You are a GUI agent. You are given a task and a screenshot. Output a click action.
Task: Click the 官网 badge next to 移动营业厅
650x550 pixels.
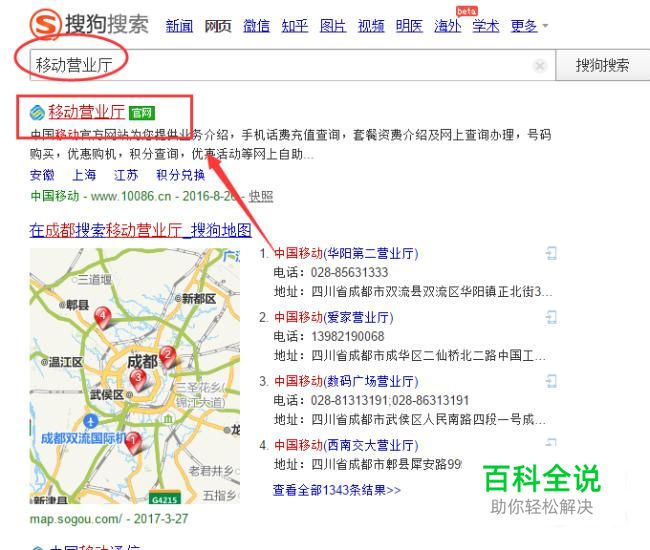142,113
